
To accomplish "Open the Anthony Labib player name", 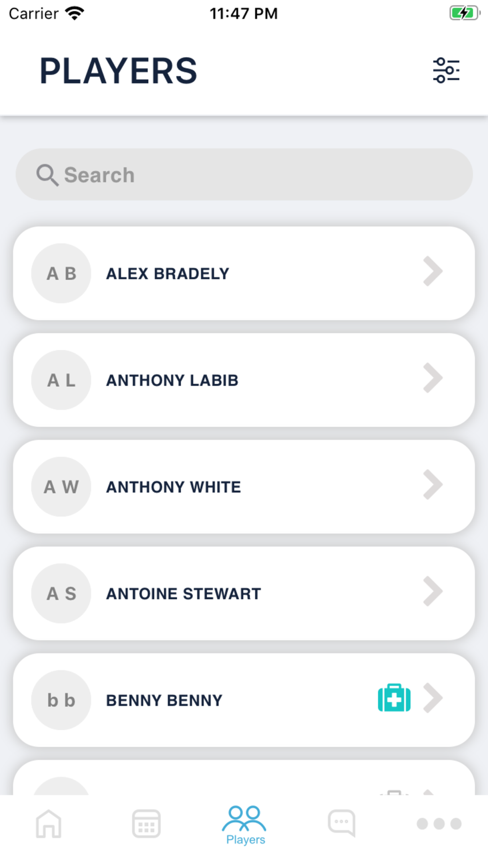I will click(172, 380).
